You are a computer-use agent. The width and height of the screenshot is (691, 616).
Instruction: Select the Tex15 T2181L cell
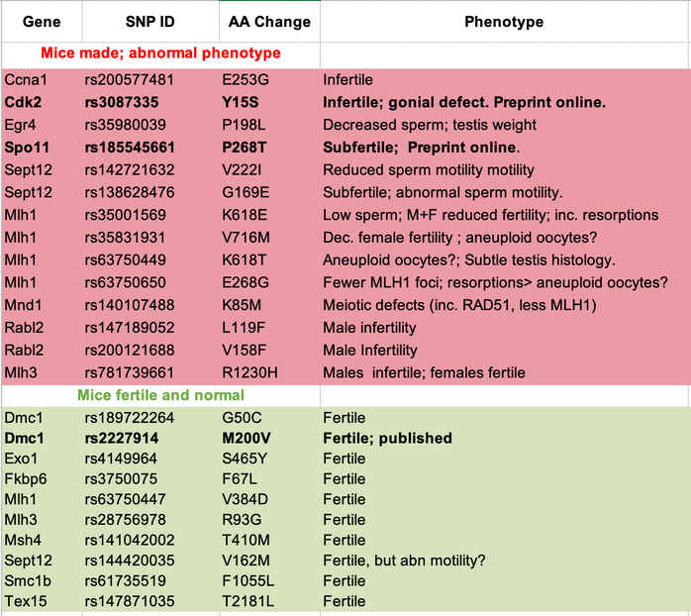[269, 601]
